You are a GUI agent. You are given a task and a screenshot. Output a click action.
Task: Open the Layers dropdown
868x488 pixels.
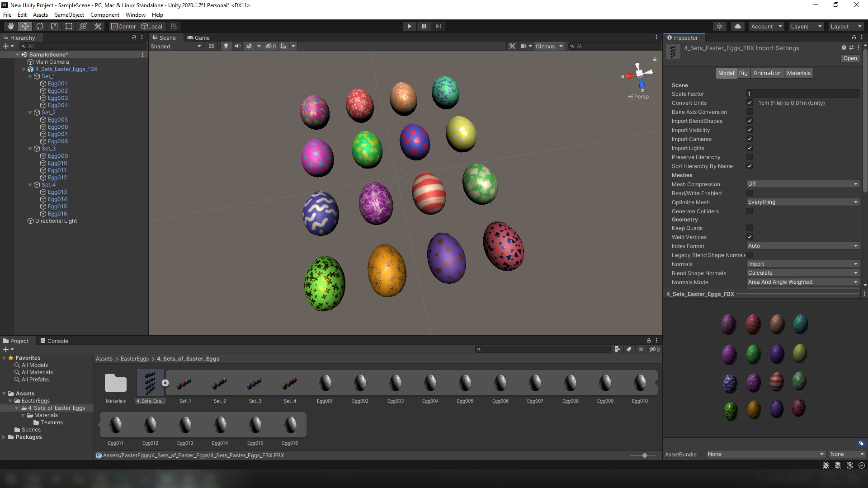click(806, 26)
